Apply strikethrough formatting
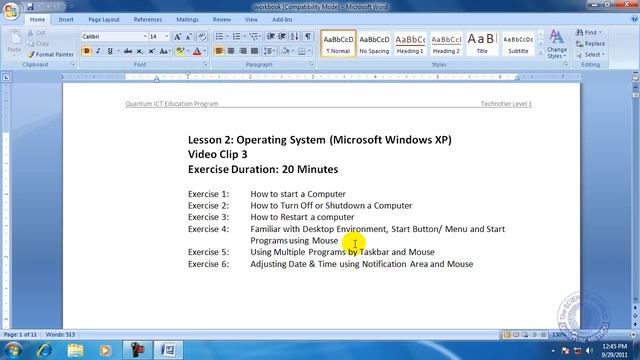The height and width of the screenshot is (360, 640). point(128,51)
